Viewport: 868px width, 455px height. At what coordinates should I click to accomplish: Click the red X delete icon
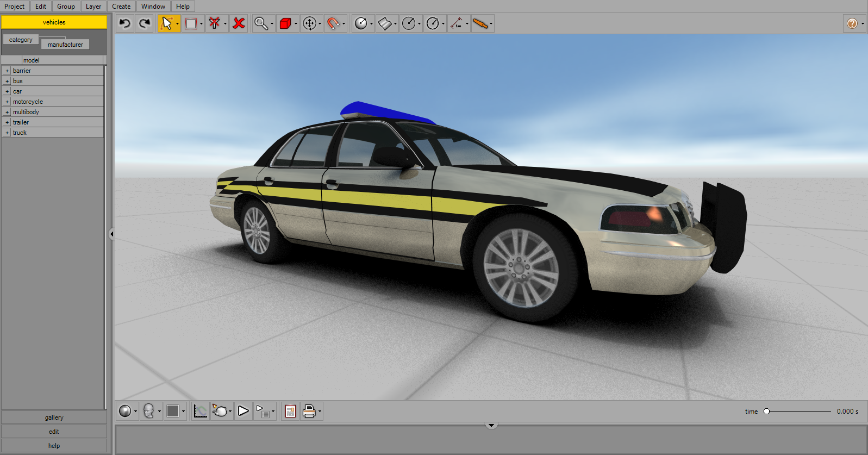239,23
